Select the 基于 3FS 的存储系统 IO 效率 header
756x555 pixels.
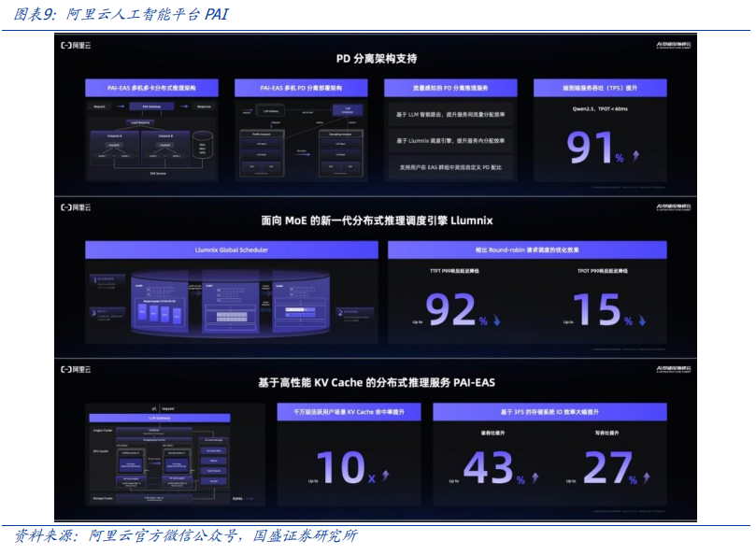click(549, 412)
